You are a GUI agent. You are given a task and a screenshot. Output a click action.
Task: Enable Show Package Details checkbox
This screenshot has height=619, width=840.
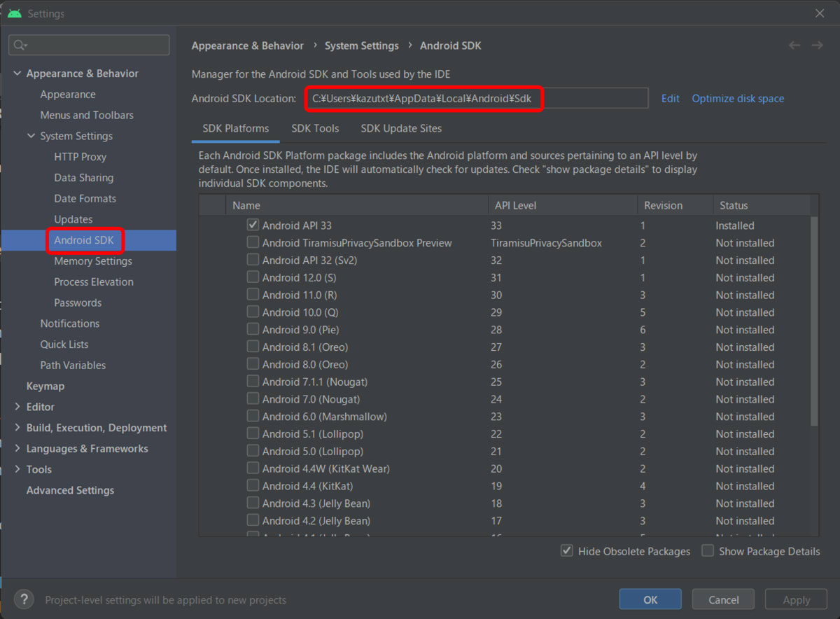[708, 551]
